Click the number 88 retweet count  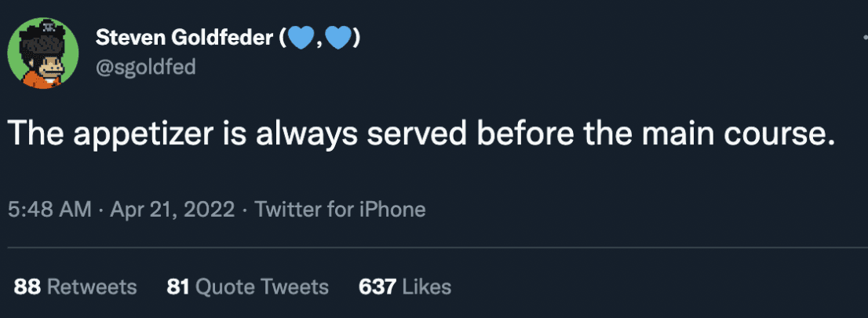click(x=27, y=287)
